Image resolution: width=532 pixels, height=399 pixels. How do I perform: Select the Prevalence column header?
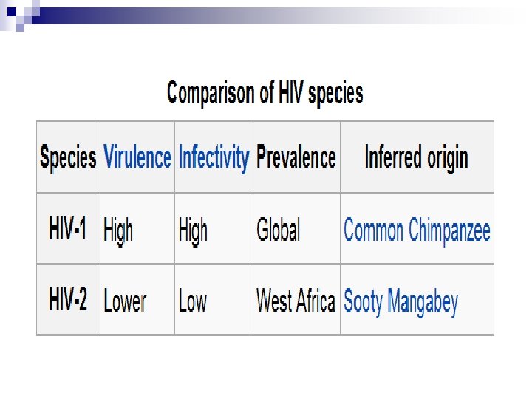pyautogui.click(x=296, y=157)
